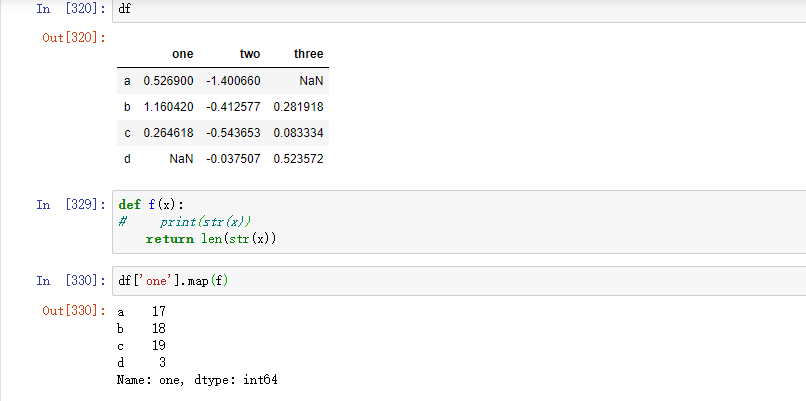Click the 'return len(str(x))' line

pyautogui.click(x=210, y=239)
